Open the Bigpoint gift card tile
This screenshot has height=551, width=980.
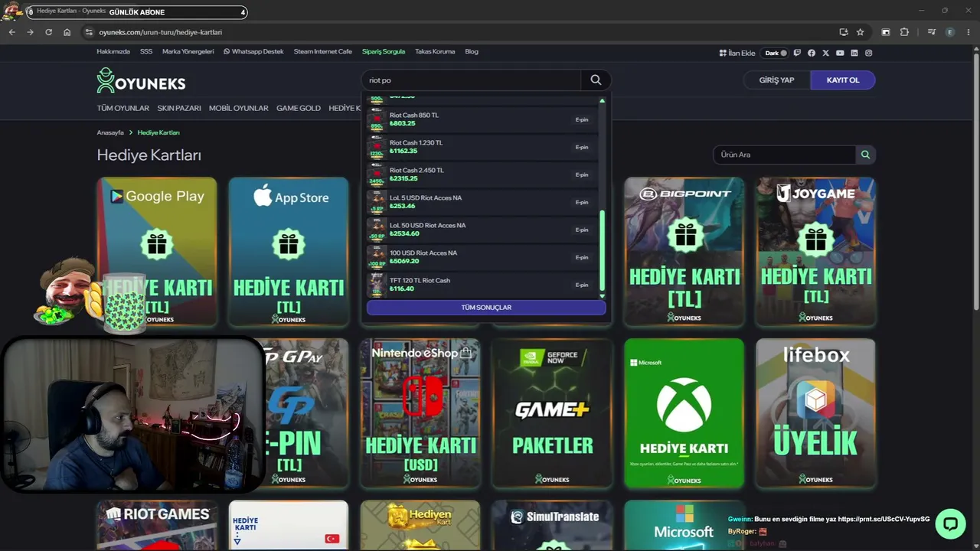[x=684, y=252]
